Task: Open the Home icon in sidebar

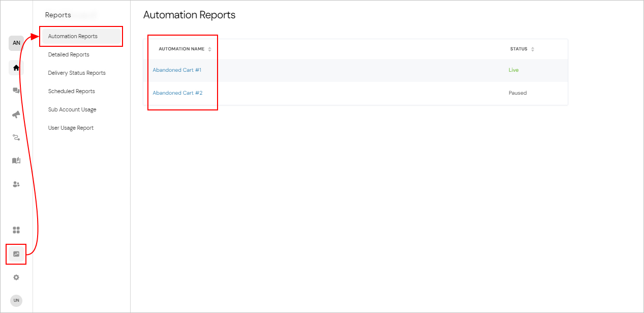Action: tap(16, 68)
